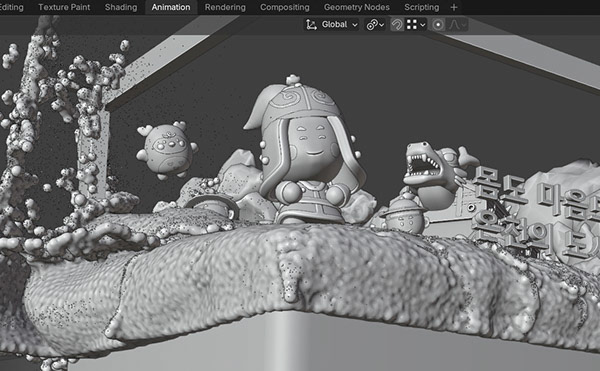Open the proportional falloff curve dropdown

pyautogui.click(x=458, y=25)
